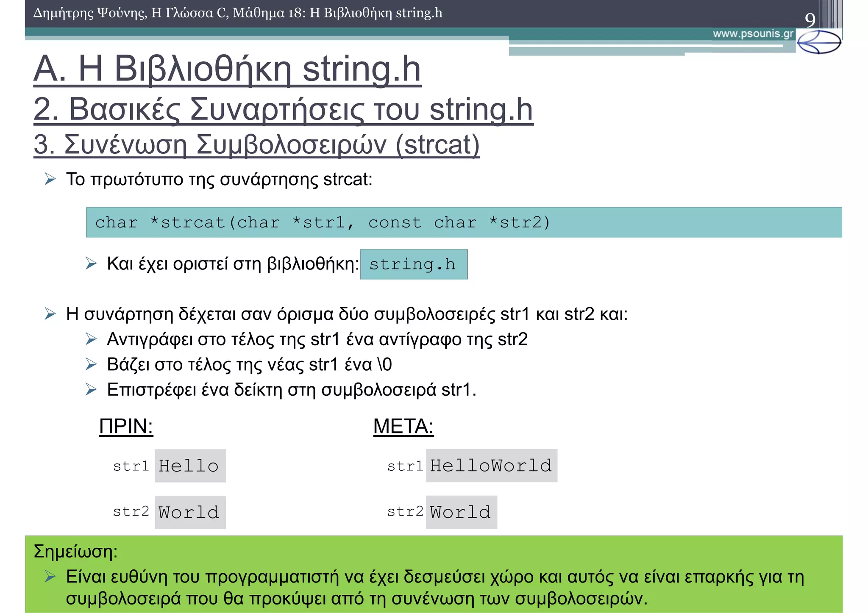Click bullet 'Βάζει στο τέλος της νέας str1 ένα \0'
The height and width of the screenshot is (613, 868).
tap(249, 364)
